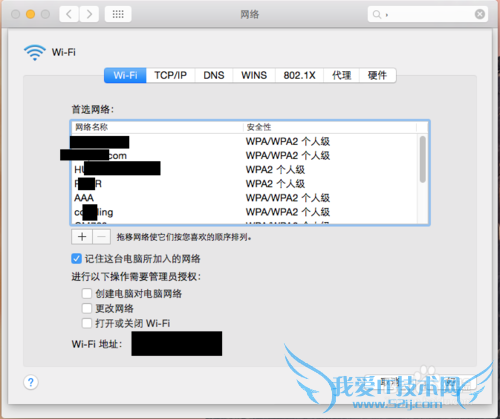500x419 pixels.
Task: Open the DNS tab
Action: (x=214, y=75)
